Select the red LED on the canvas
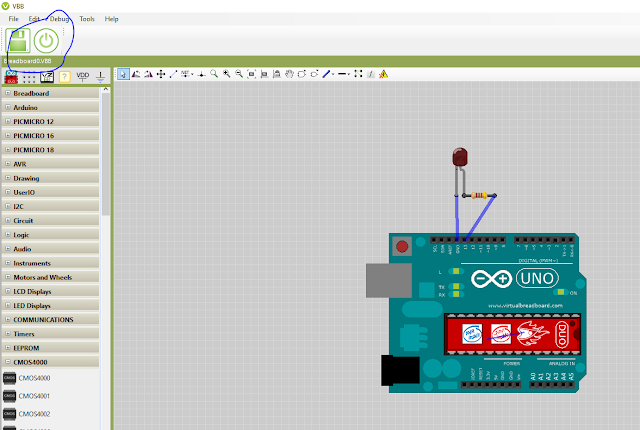The width and height of the screenshot is (640, 430). [460, 157]
